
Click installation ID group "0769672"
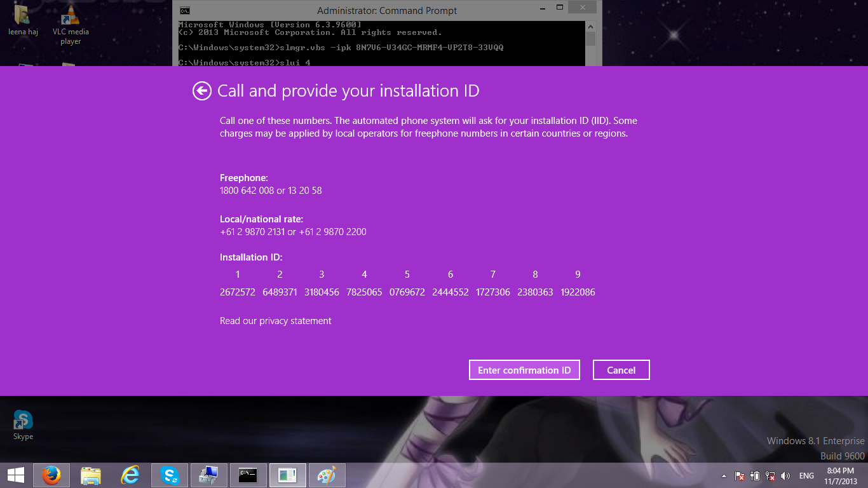[407, 292]
